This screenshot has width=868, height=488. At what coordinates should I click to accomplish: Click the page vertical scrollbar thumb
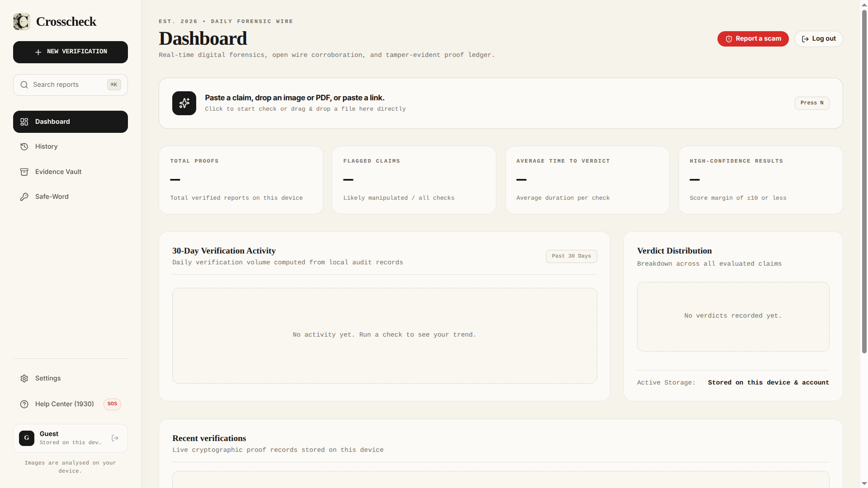(864, 181)
